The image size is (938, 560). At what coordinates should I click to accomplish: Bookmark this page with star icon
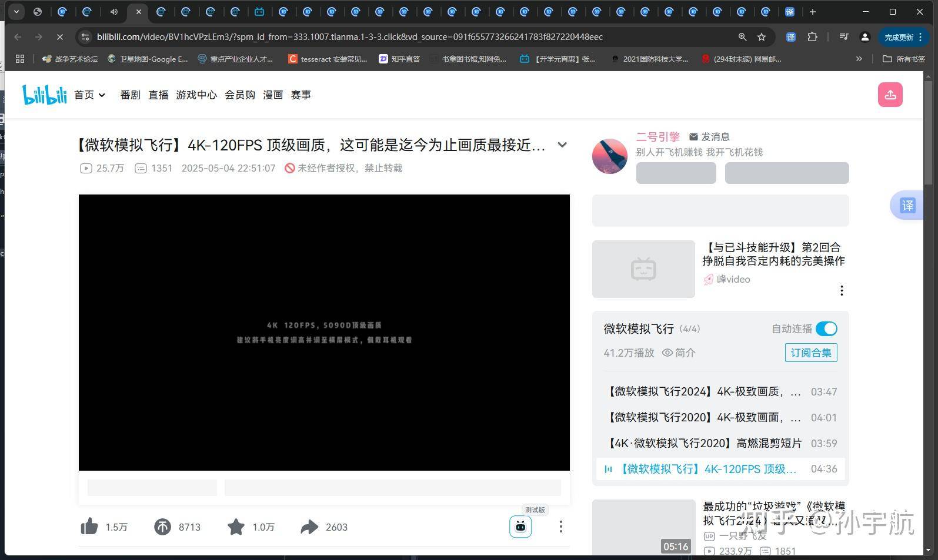(762, 37)
